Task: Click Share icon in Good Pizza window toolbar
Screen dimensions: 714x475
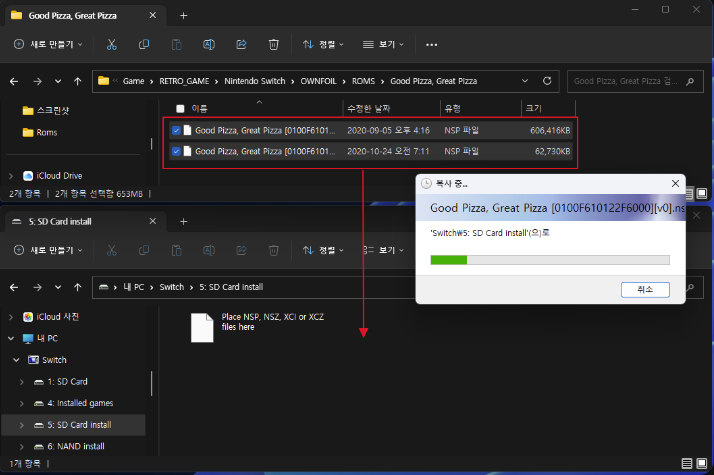Action: [241, 44]
